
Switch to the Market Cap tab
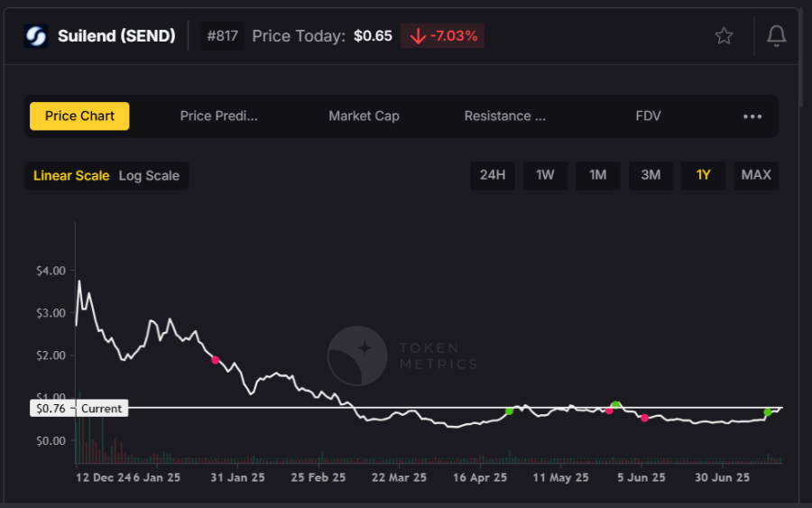coord(364,116)
